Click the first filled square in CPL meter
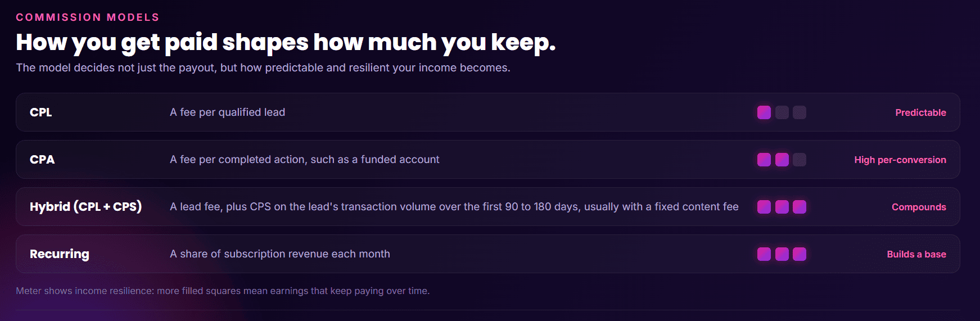980x321 pixels. 764,112
